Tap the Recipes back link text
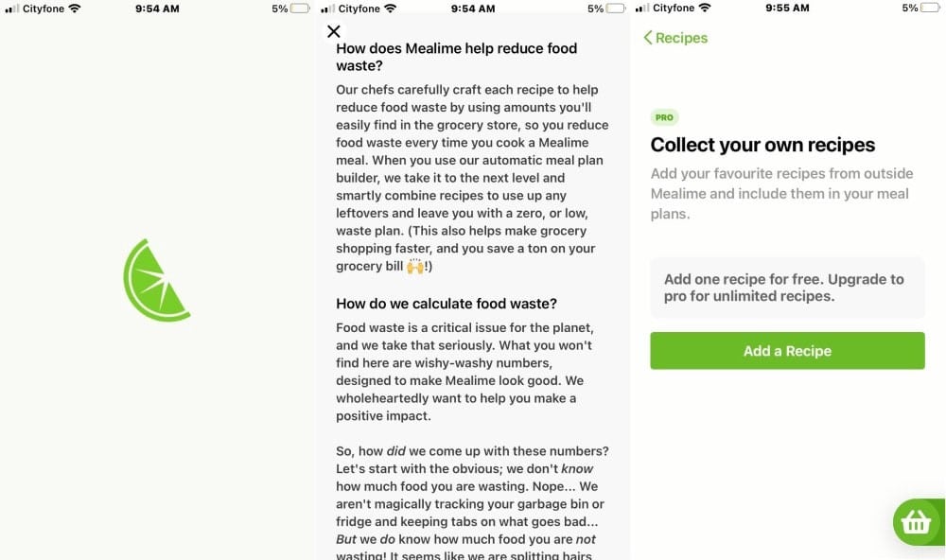This screenshot has width=946, height=560. [x=681, y=38]
